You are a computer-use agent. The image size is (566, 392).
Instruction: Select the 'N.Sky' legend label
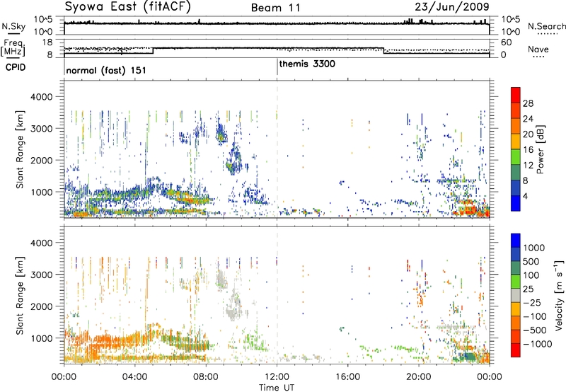tap(13, 26)
